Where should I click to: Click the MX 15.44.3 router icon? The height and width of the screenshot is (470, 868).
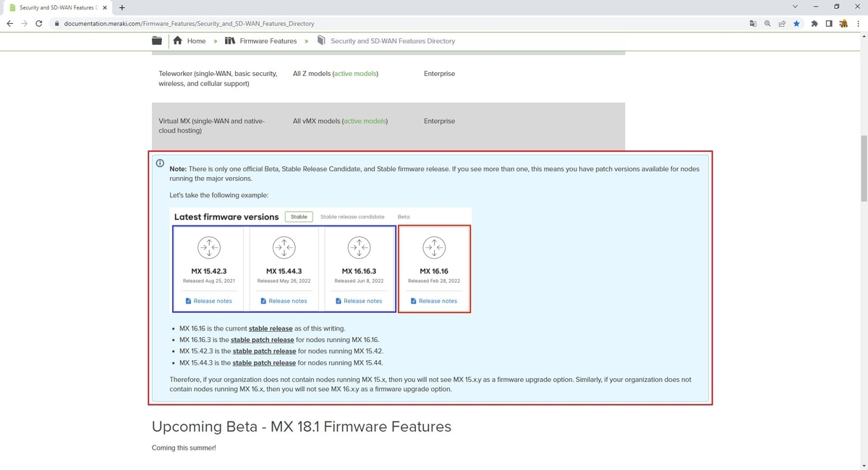tap(284, 248)
